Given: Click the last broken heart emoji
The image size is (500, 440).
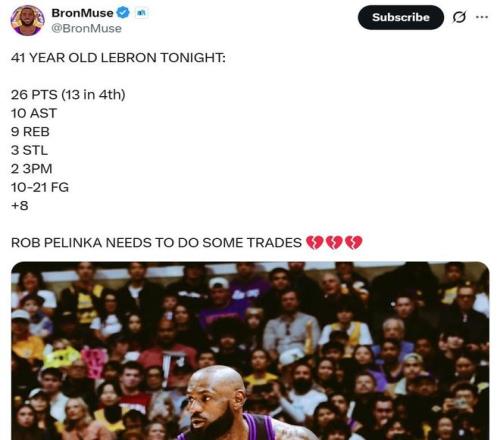Looking at the screenshot, I should [x=353, y=243].
